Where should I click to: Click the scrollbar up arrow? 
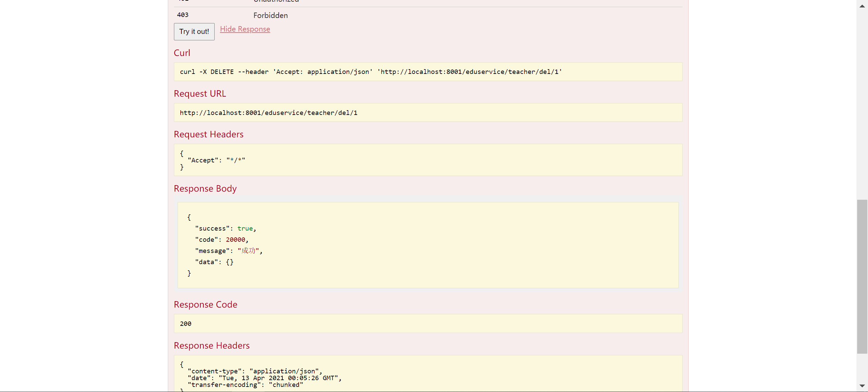pos(862,6)
